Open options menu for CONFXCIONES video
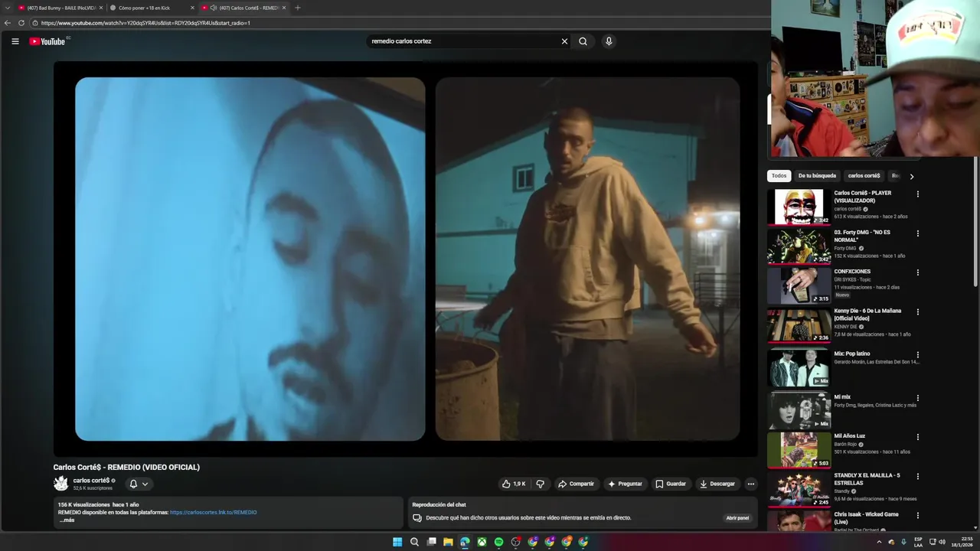This screenshot has width=980, height=551. [917, 272]
